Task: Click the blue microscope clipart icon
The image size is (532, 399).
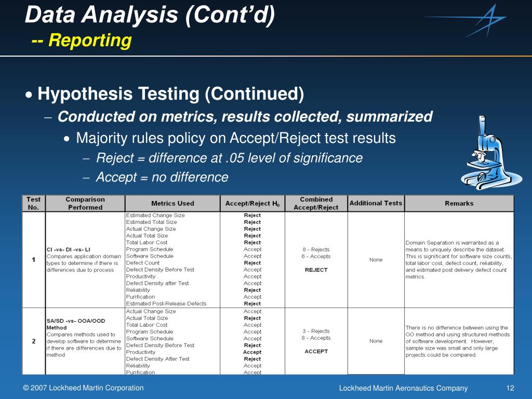Action: [491, 153]
